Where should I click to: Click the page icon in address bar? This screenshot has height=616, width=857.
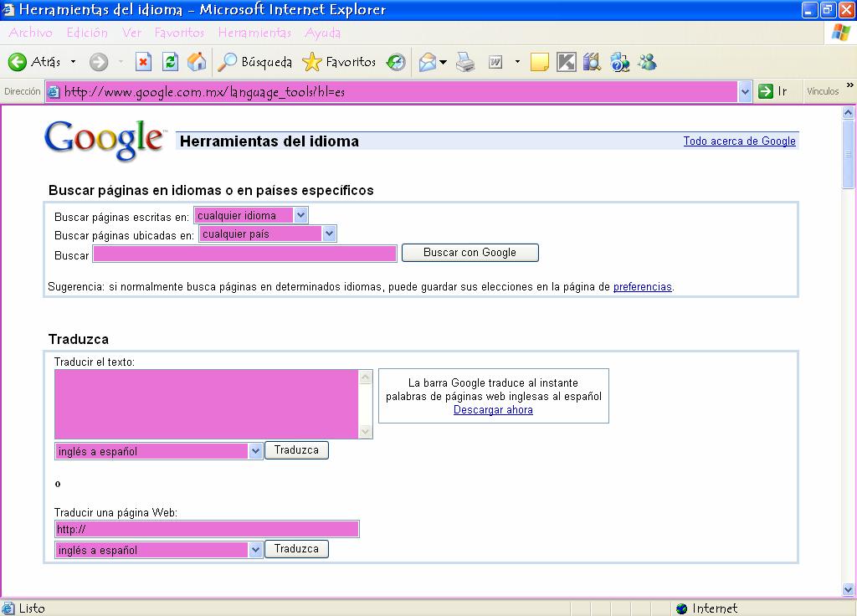(x=53, y=92)
